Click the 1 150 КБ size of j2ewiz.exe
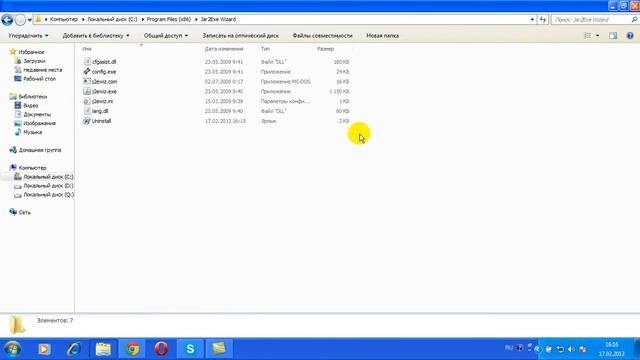 [339, 91]
